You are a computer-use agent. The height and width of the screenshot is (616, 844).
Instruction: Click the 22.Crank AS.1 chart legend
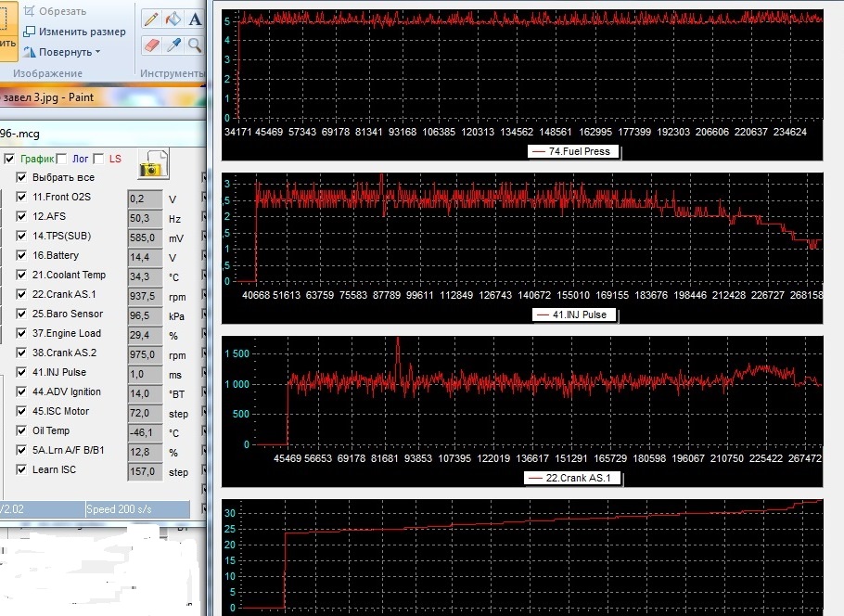[573, 478]
